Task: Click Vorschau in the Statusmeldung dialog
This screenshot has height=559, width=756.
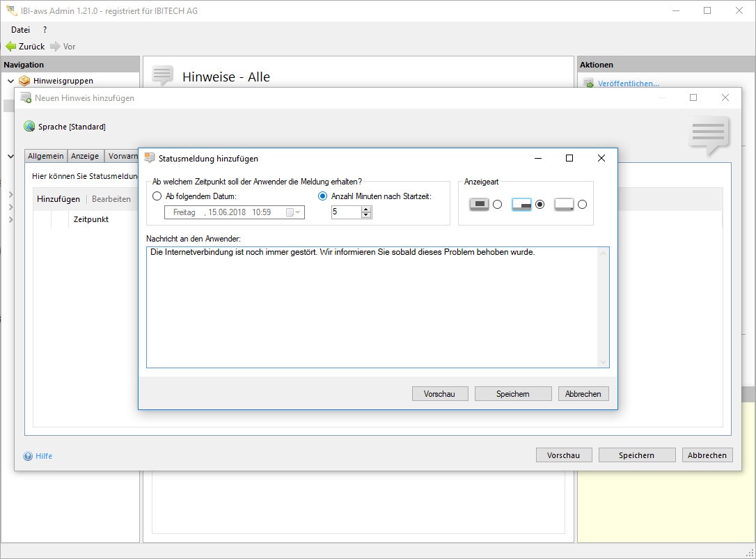Action: [440, 394]
